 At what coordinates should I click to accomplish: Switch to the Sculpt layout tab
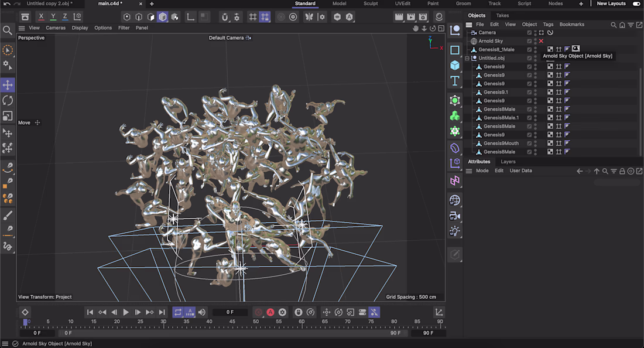(x=371, y=4)
